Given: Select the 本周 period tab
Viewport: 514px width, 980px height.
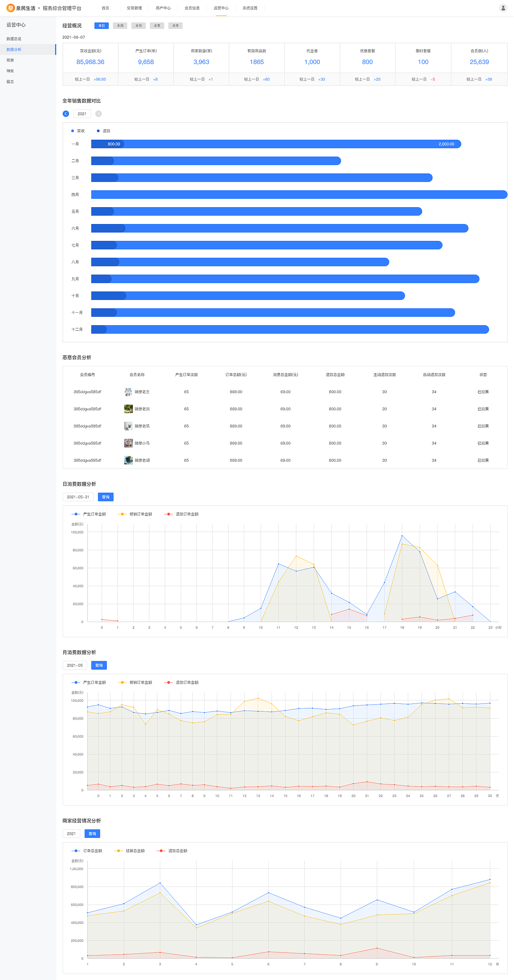Looking at the screenshot, I should tap(120, 26).
